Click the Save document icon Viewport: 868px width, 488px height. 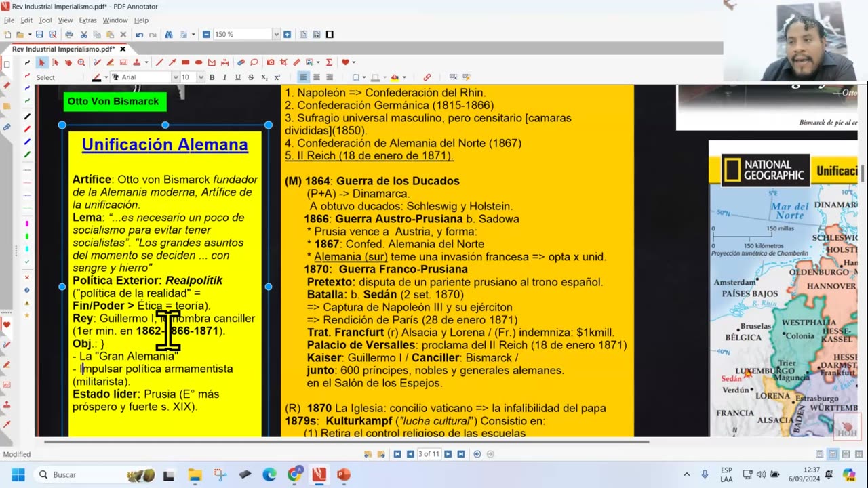pos(39,34)
